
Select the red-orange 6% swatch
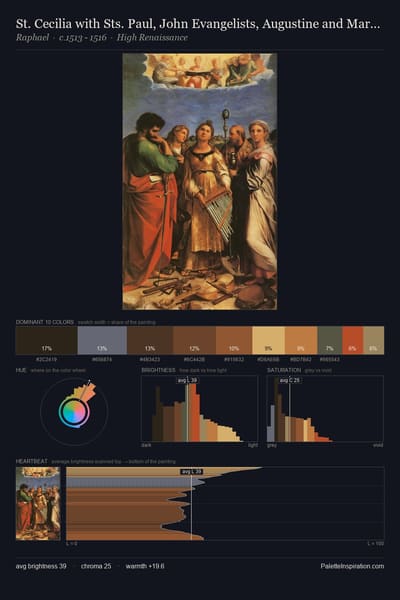pyautogui.click(x=352, y=340)
